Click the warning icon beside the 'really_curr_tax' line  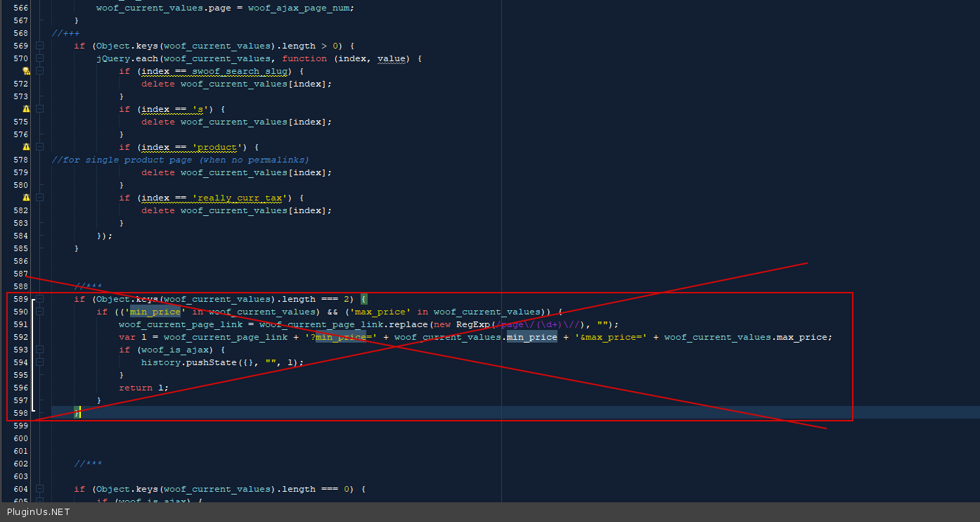[27, 198]
